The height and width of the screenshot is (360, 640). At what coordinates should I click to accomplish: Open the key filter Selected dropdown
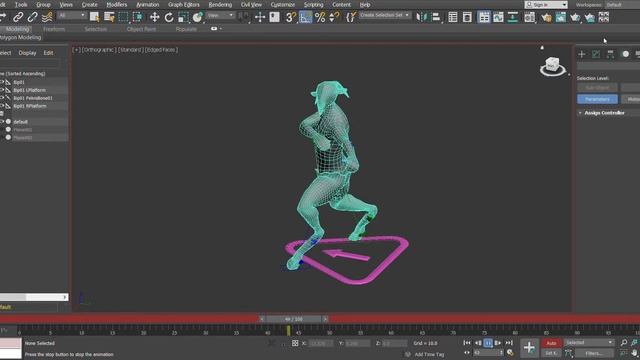tap(589, 342)
